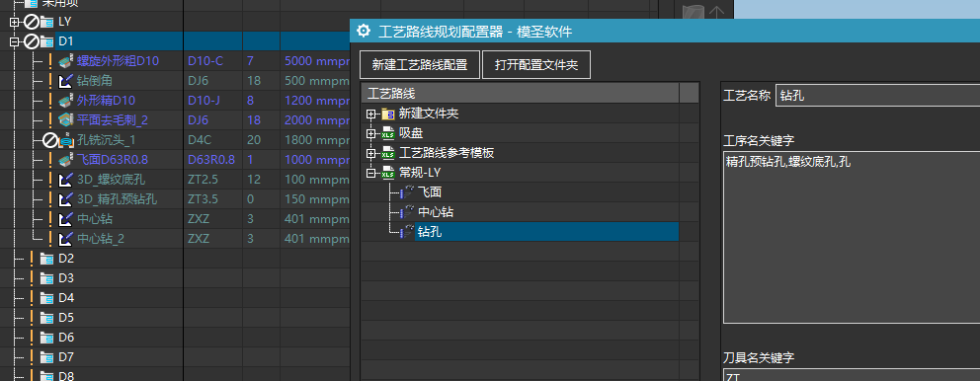Image resolution: width=980 pixels, height=381 pixels.
Task: Select the 飞面 process in 常规-LY
Action: [430, 193]
